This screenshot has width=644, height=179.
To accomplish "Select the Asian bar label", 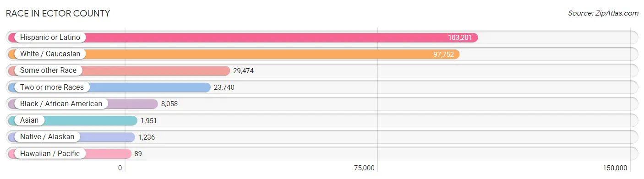I will tap(29, 120).
